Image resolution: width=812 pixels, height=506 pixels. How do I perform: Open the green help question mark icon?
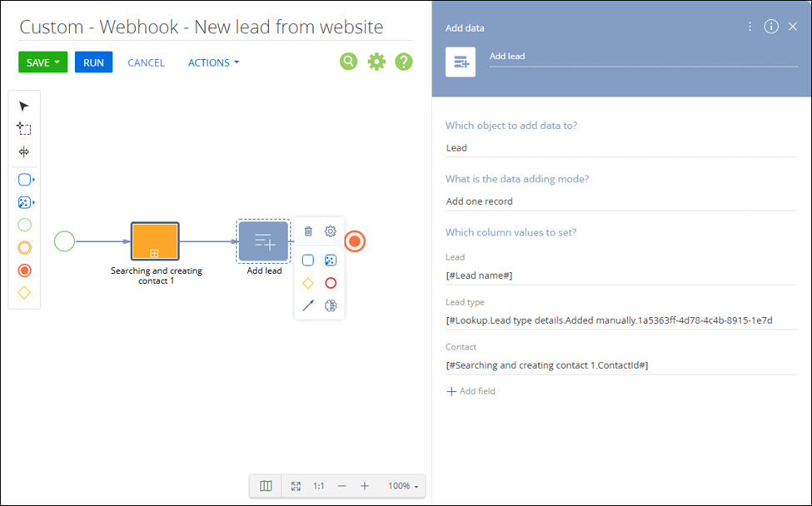[404, 62]
